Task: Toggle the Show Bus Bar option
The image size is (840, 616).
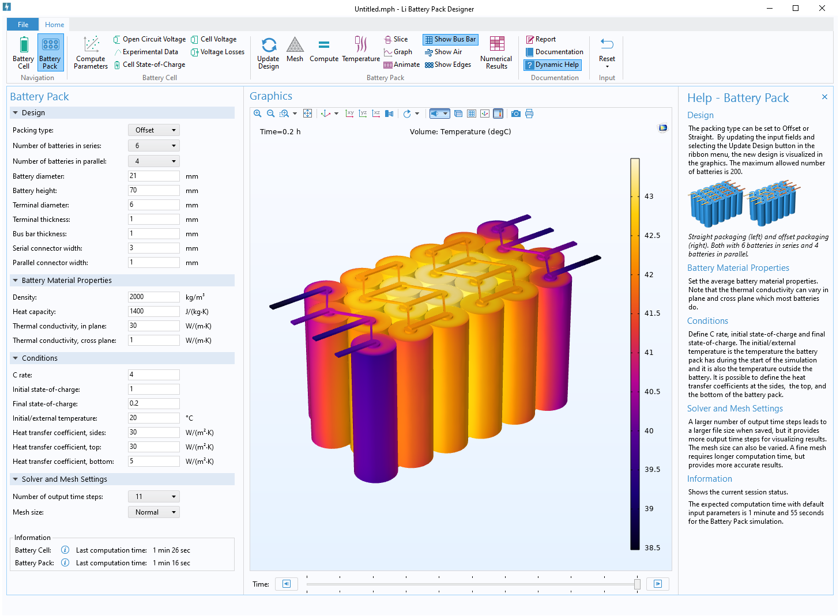Action: pyautogui.click(x=450, y=39)
